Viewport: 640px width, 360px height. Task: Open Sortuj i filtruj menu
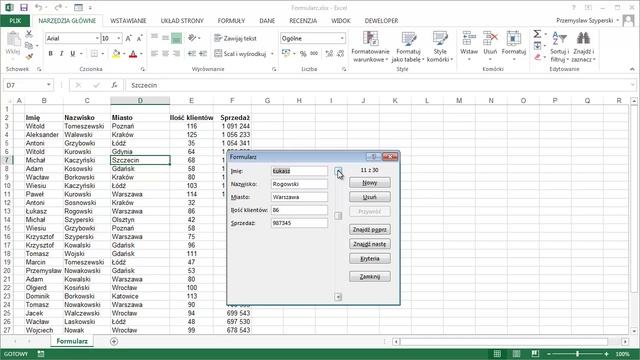[x=560, y=47]
